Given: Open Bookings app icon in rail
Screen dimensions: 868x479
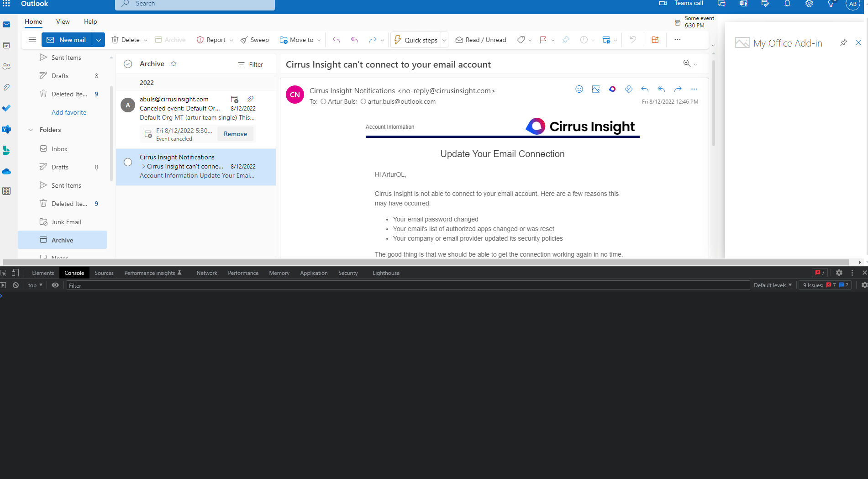Looking at the screenshot, I should (6, 150).
